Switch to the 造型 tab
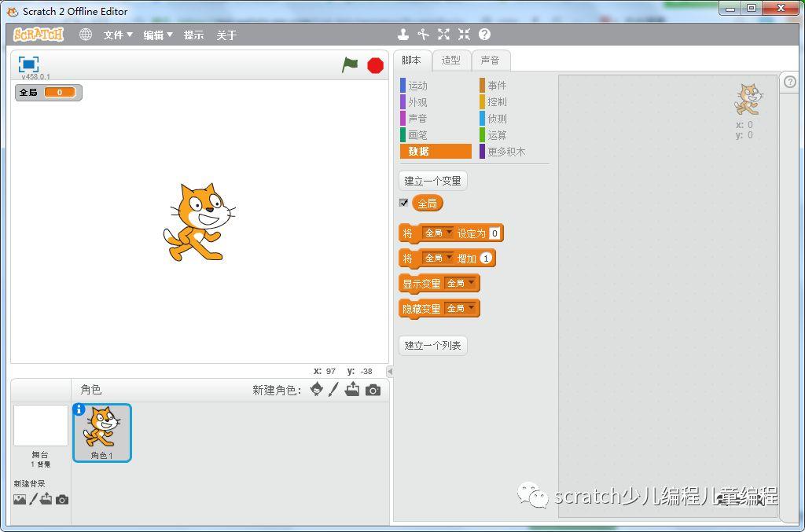Screen dimensions: 805x532 [x=450, y=61]
